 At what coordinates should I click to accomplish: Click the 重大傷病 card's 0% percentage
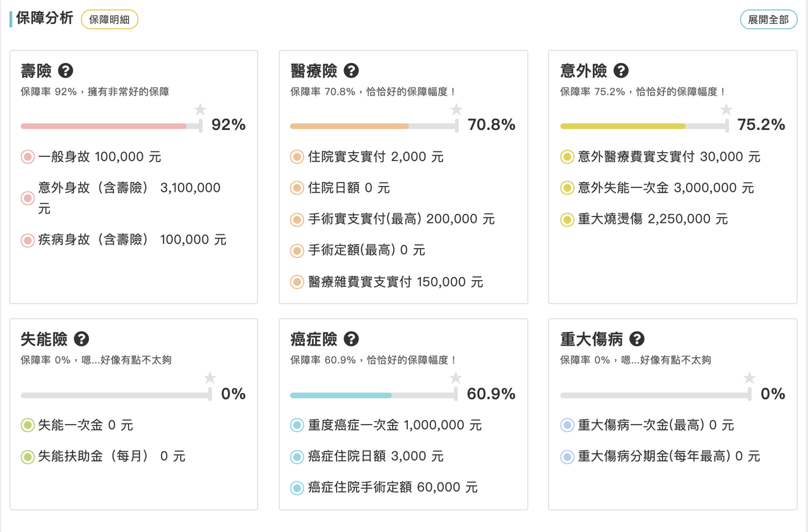pyautogui.click(x=773, y=394)
